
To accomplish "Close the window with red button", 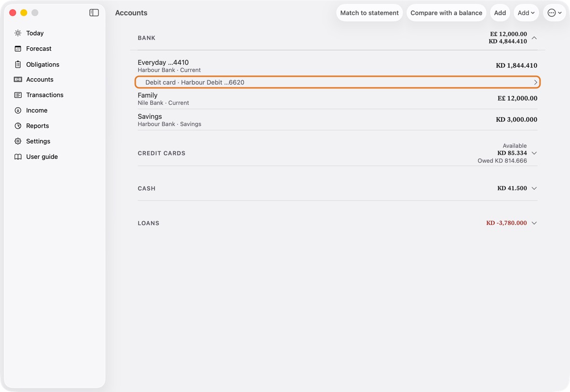I will pos(13,13).
